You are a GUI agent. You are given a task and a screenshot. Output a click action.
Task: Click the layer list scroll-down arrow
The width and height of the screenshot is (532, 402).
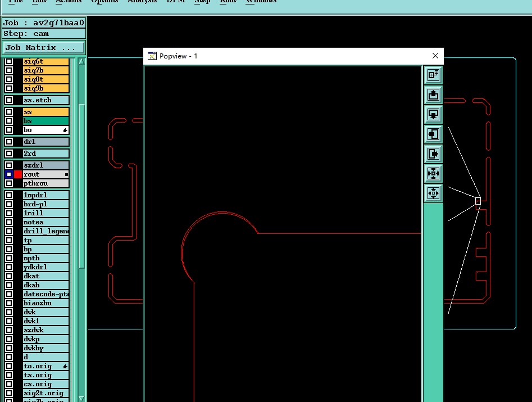[81, 398]
